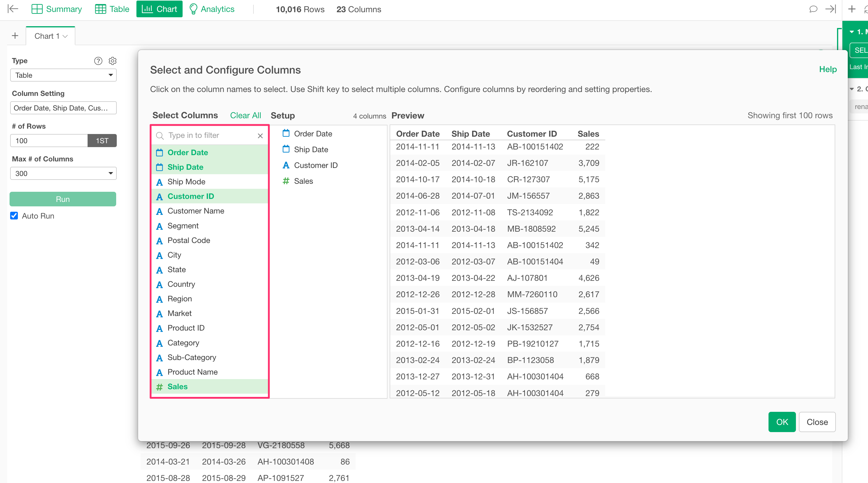Switch to the Table view
Image resolution: width=868 pixels, height=483 pixels.
[x=112, y=9]
